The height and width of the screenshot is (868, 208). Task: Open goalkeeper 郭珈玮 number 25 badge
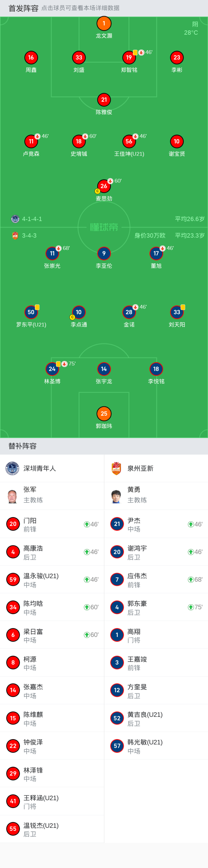104,413
